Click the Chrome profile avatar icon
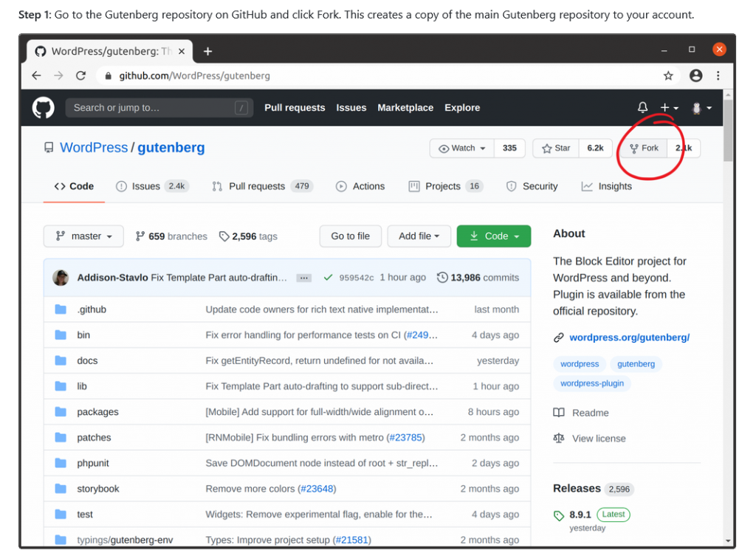This screenshot has width=756, height=559. pyautogui.click(x=695, y=75)
